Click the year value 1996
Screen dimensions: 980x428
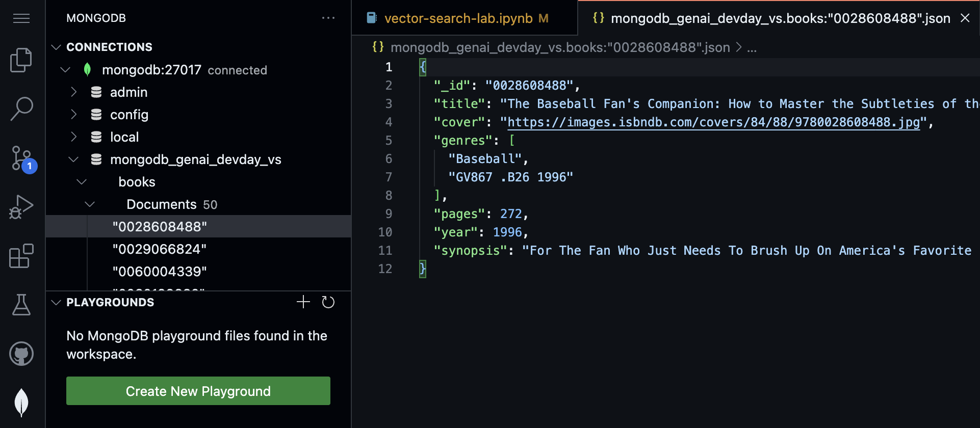coord(507,232)
